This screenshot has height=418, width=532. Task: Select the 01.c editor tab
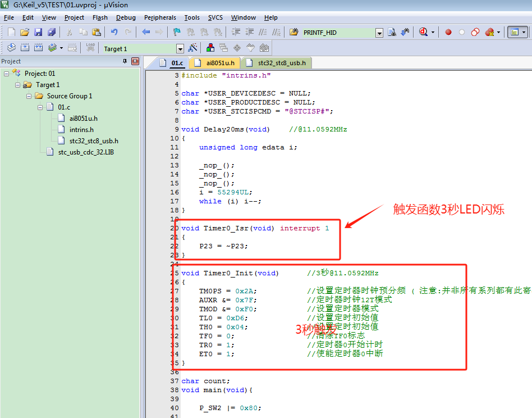pos(172,63)
